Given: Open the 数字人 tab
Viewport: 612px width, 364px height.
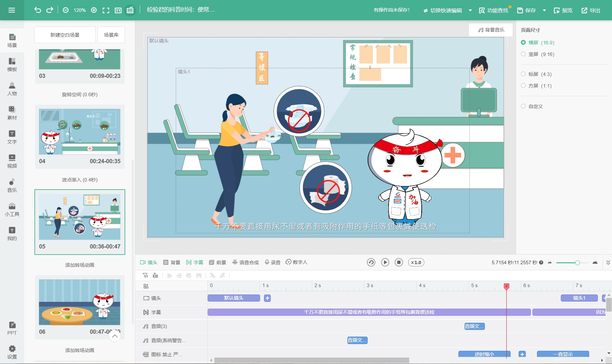Looking at the screenshot, I should coord(297,262).
